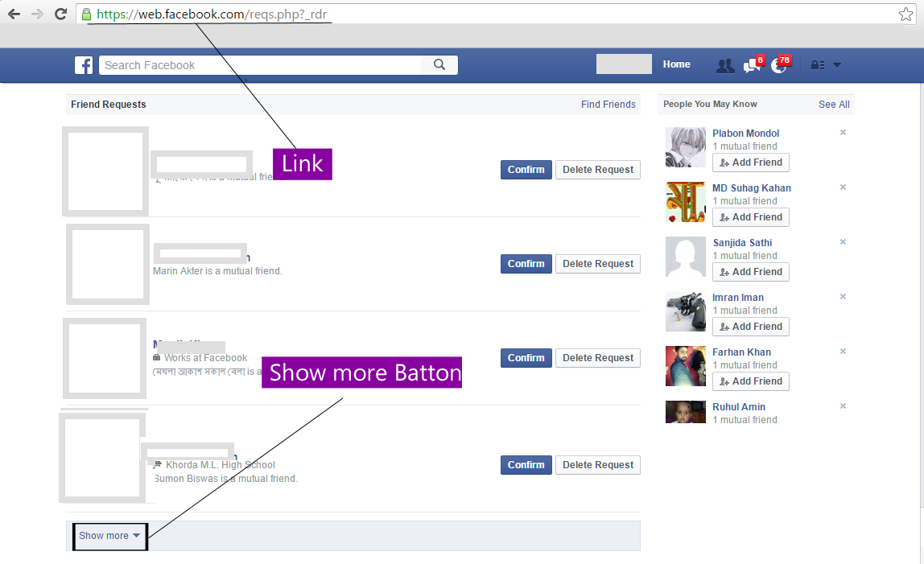Dismiss Ruhul Amin suggestion
Viewport: 924px width, 564px height.
coord(844,406)
